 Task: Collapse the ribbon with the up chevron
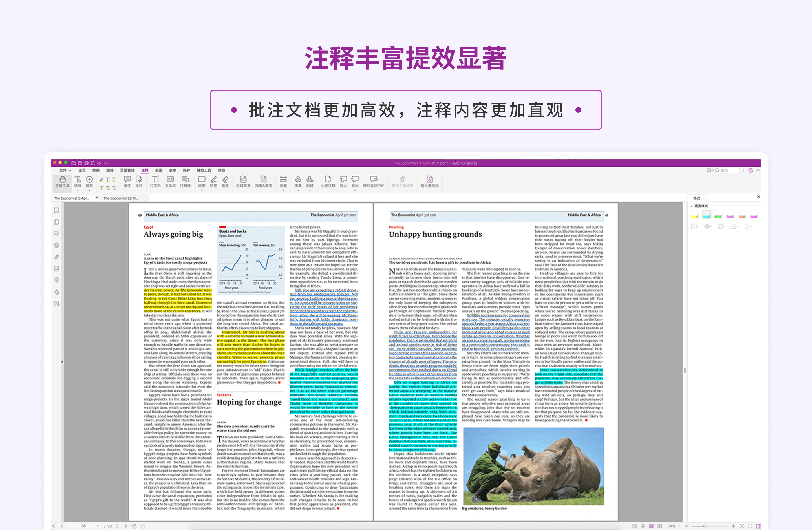[758, 170]
